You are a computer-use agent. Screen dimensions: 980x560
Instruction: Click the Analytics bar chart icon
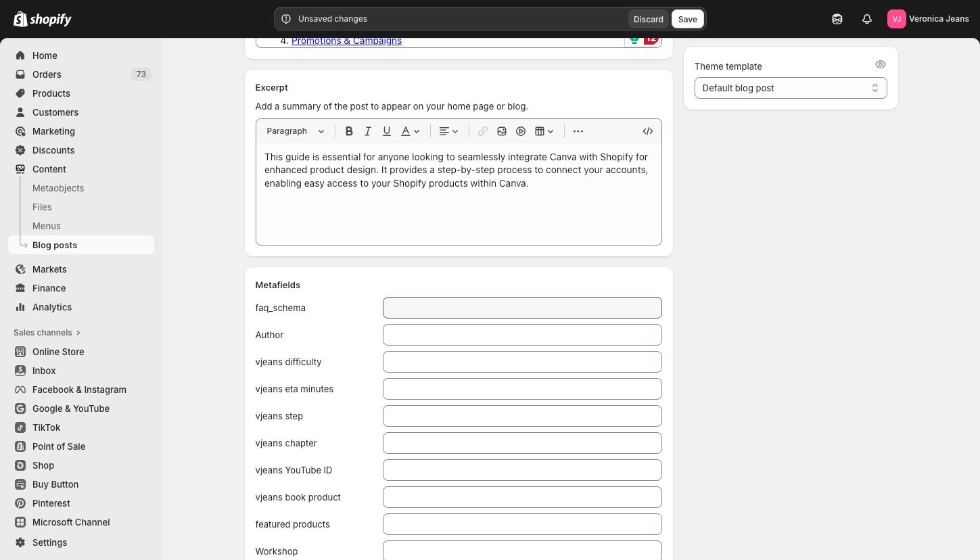pos(20,307)
